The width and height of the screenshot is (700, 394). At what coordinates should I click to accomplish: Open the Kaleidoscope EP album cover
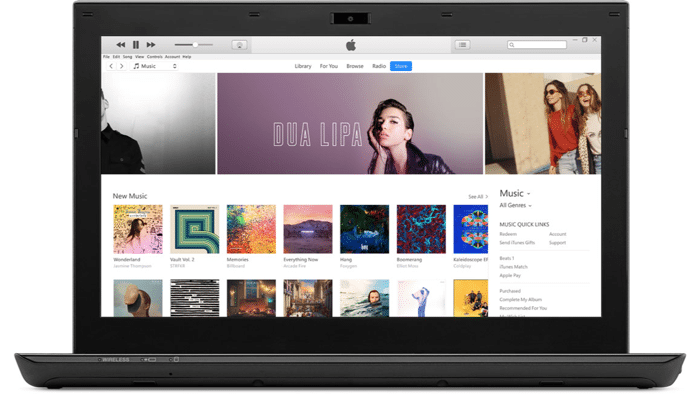click(x=471, y=229)
